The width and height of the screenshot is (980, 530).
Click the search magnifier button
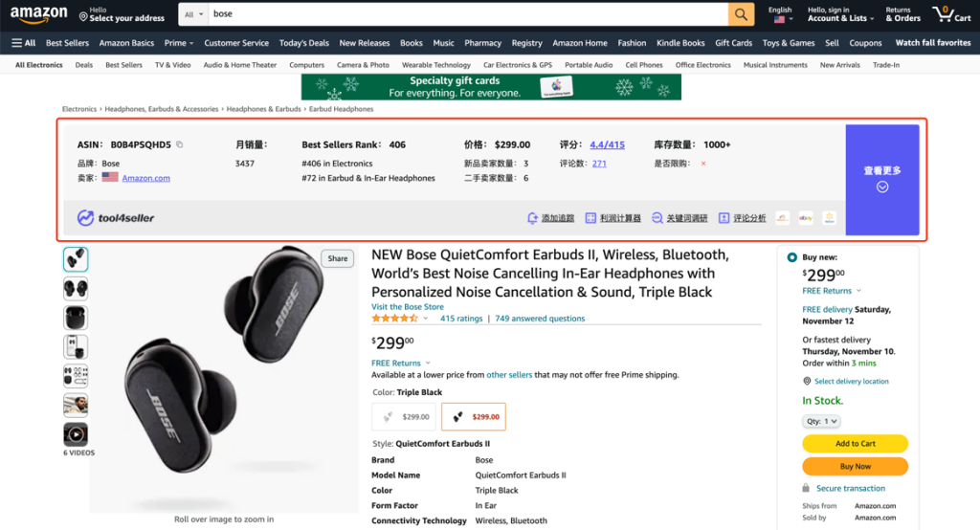pos(741,14)
